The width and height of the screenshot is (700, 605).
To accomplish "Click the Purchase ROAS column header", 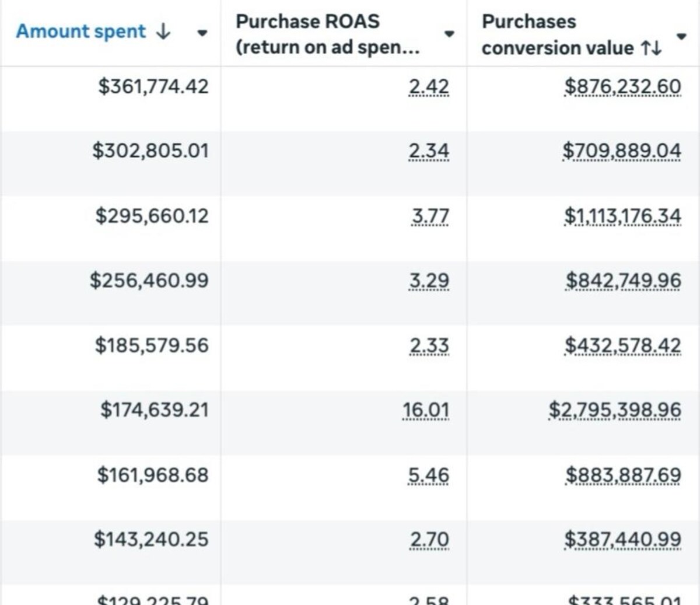I will tap(327, 34).
